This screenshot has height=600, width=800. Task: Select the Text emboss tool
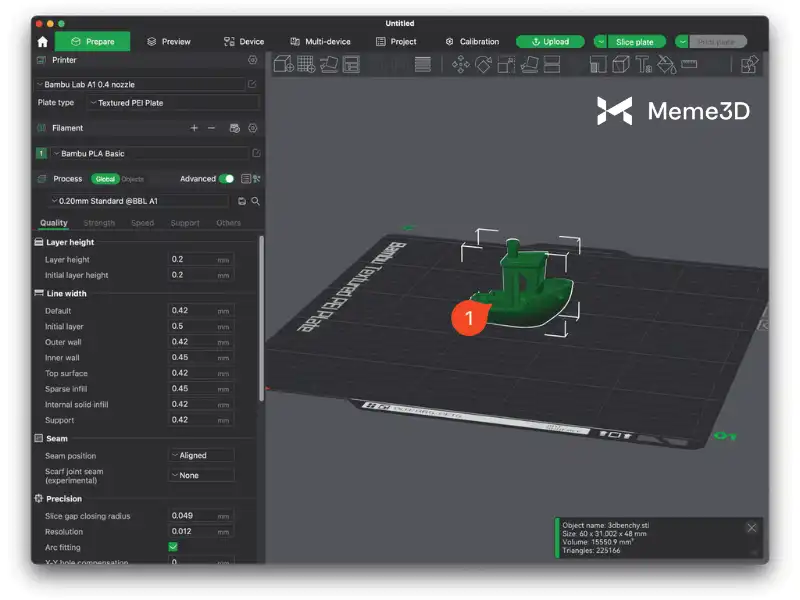tap(643, 65)
